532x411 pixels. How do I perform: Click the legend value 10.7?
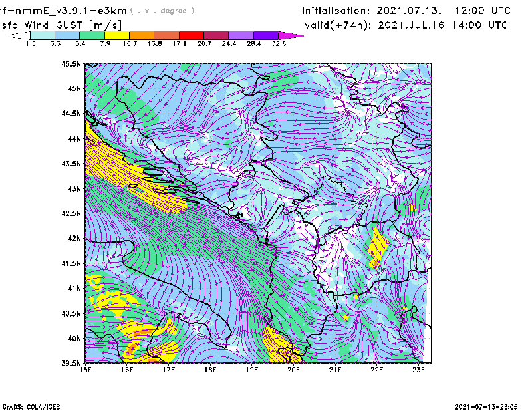click(130, 43)
